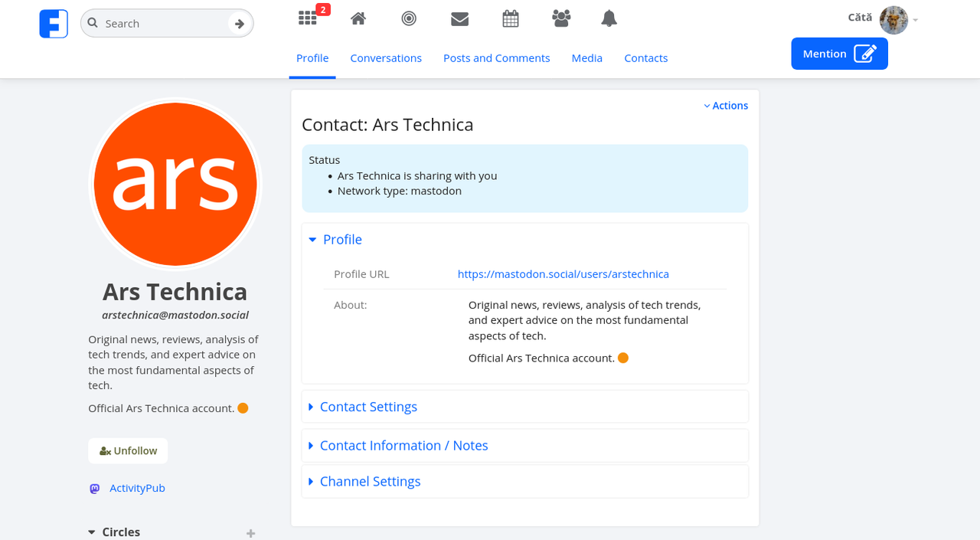The height and width of the screenshot is (540, 980).
Task: Go to home network stream icon
Action: pyautogui.click(x=358, y=18)
